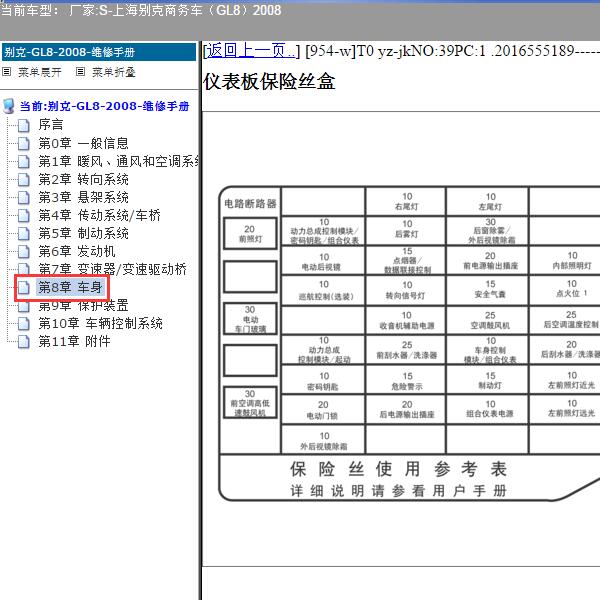Image resolution: width=600 pixels, height=600 pixels.
Task: Click the 菜单折叠 list icon
Action: tap(80, 72)
